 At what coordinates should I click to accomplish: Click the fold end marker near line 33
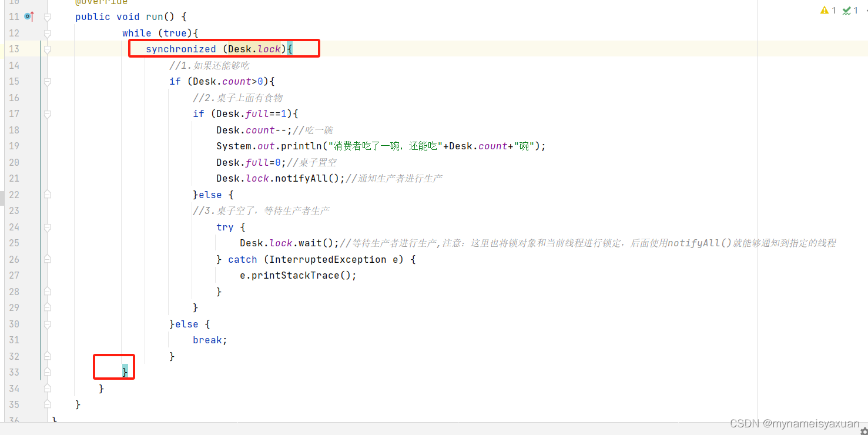tap(47, 372)
